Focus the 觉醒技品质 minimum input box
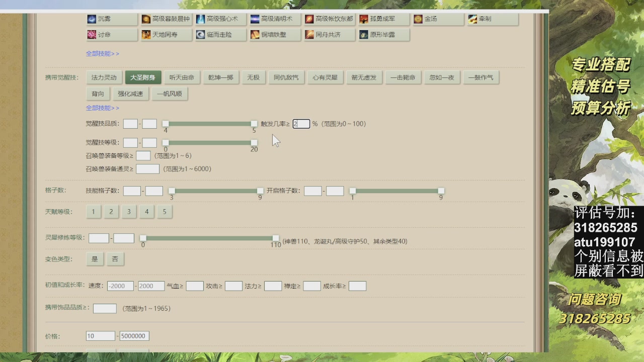 click(130, 124)
